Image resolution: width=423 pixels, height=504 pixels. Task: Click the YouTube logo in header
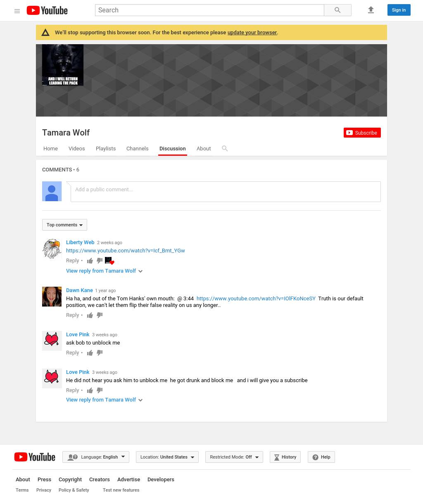coord(47,10)
